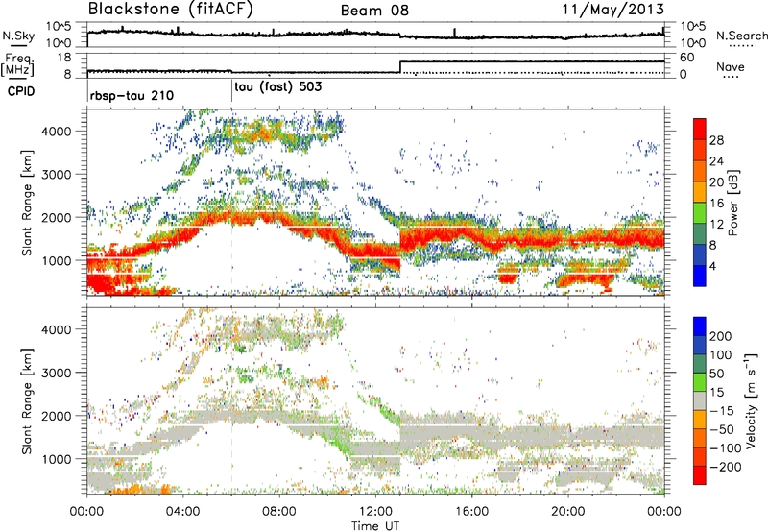Viewport: 768px width, 532px height.
Task: Click the 'N.Search' legend label
Action: 741,36
